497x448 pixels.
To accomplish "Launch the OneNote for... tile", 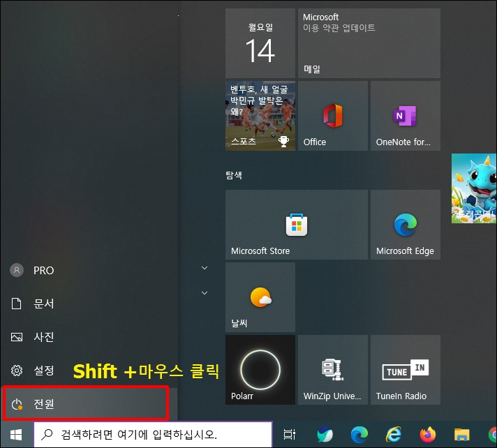I will click(x=406, y=116).
